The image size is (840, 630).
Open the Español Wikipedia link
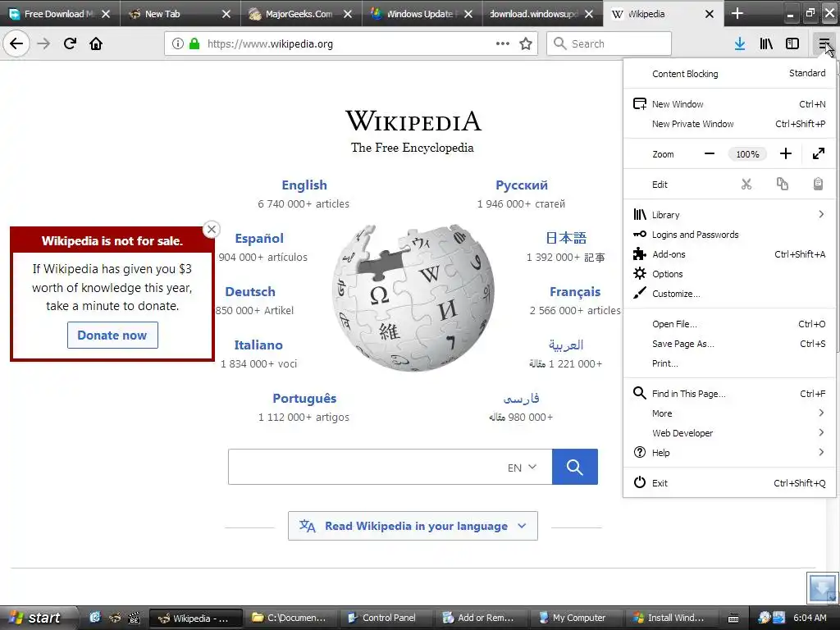click(x=259, y=239)
